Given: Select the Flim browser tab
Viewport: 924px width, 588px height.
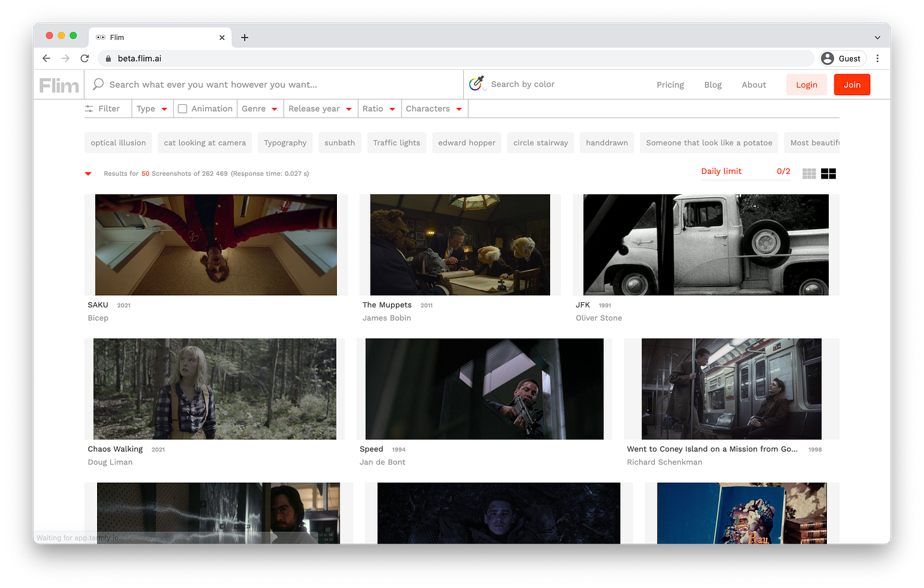Looking at the screenshot, I should [160, 37].
